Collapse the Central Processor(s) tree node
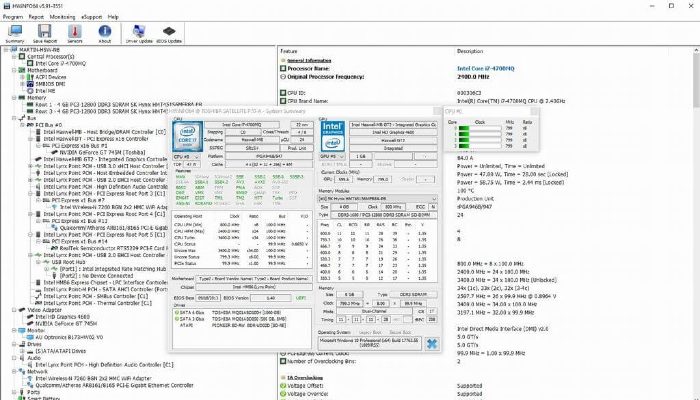The image size is (700, 400). (14, 57)
